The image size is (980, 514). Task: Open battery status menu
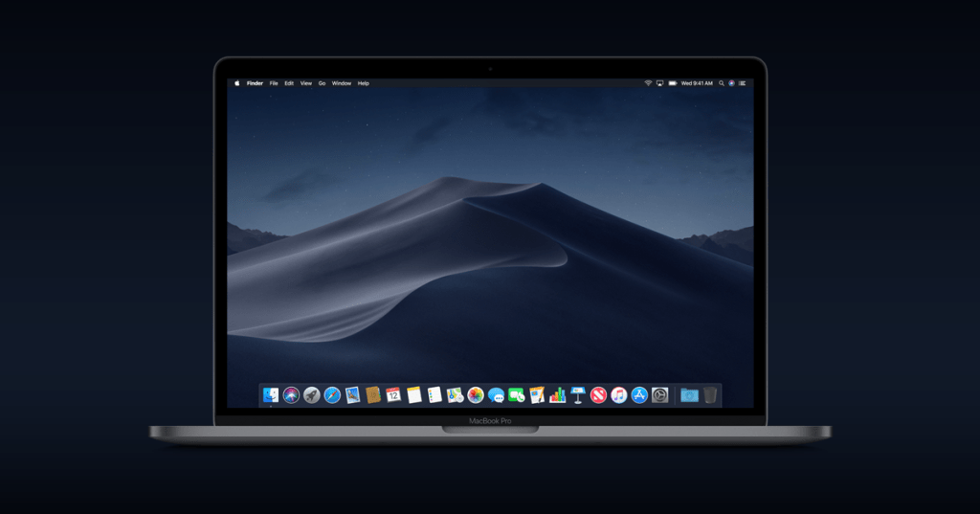(673, 83)
